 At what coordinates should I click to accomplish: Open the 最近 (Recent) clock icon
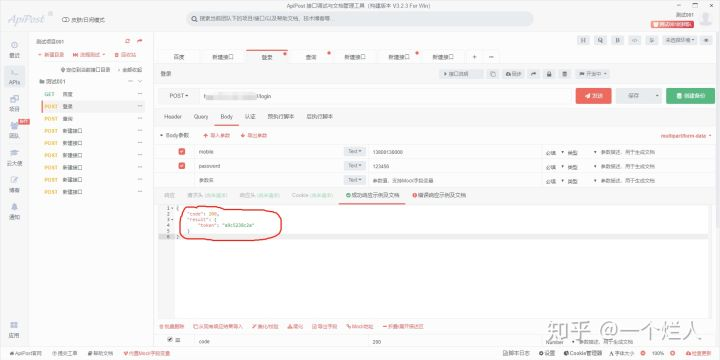coord(15,50)
